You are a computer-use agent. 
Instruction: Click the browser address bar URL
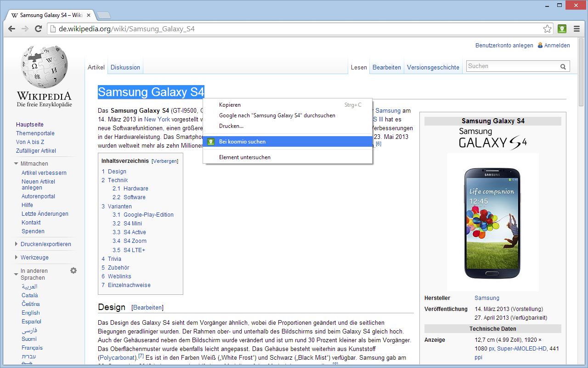pyautogui.click(x=127, y=29)
